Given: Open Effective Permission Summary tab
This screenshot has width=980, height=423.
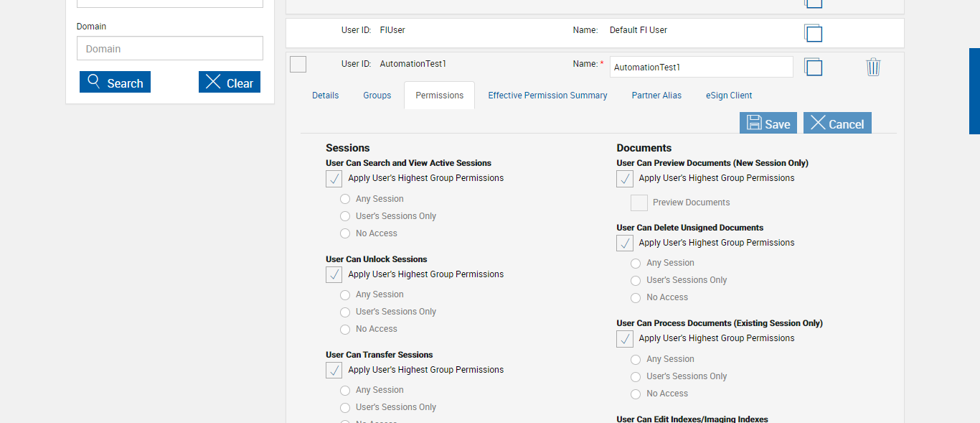Looking at the screenshot, I should click(x=547, y=96).
